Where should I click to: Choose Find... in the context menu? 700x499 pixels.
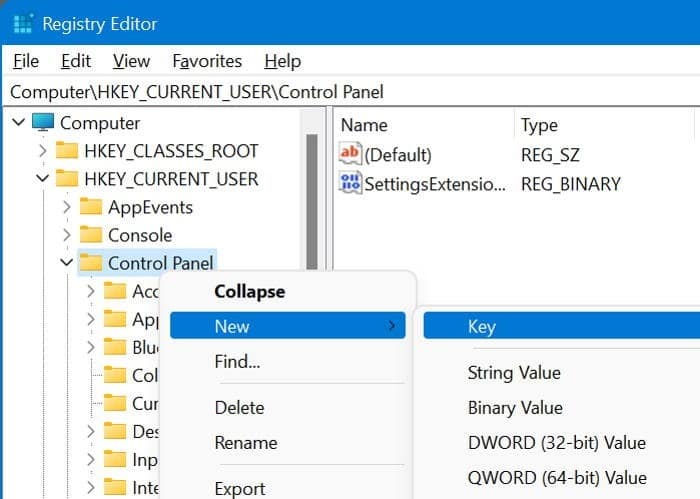click(x=288, y=362)
